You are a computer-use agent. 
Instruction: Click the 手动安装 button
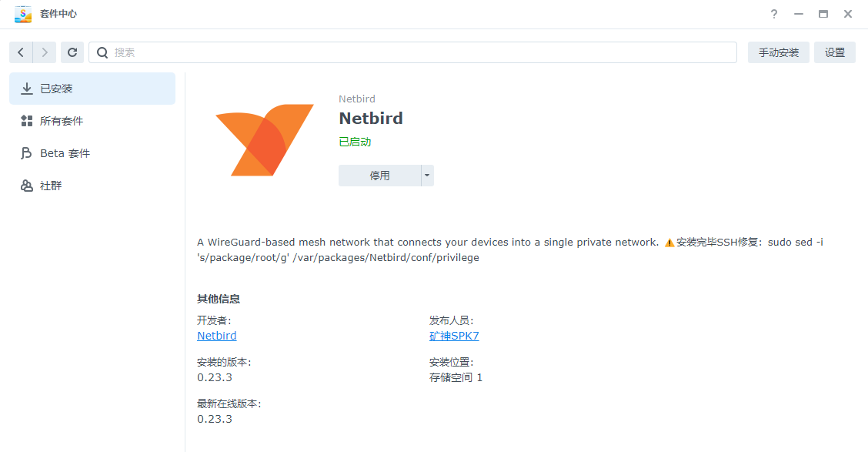[x=778, y=52]
